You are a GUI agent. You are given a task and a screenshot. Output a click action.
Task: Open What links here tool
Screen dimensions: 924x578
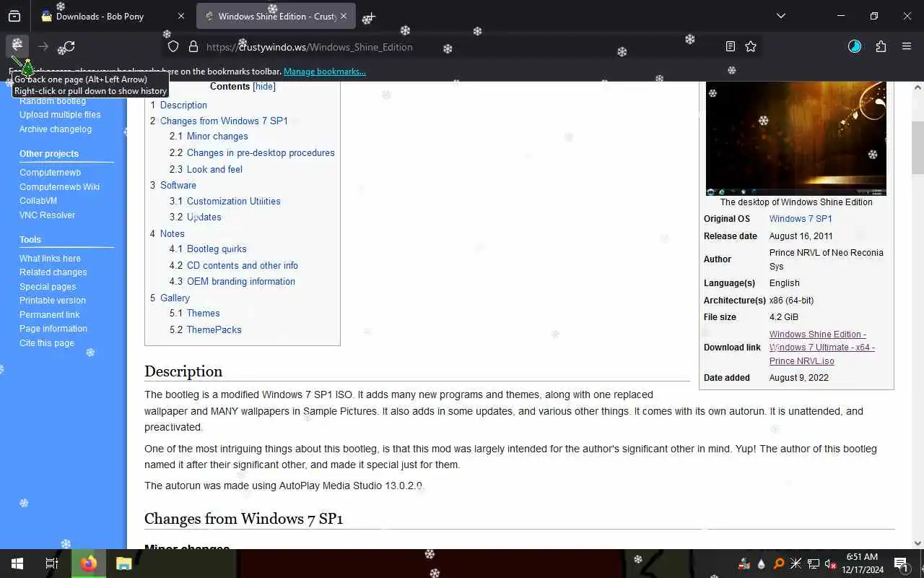(50, 258)
